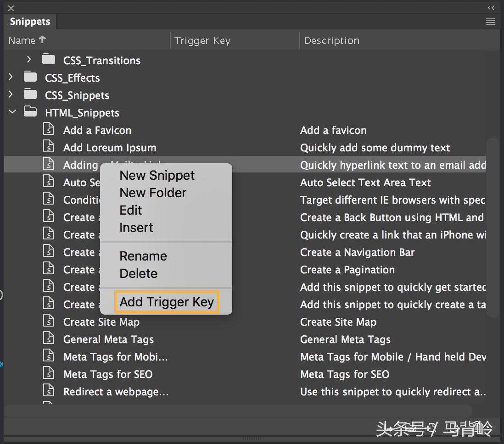The height and width of the screenshot is (444, 504).
Task: Click the Meta Tags for SEO snippet icon
Action: coord(49,374)
